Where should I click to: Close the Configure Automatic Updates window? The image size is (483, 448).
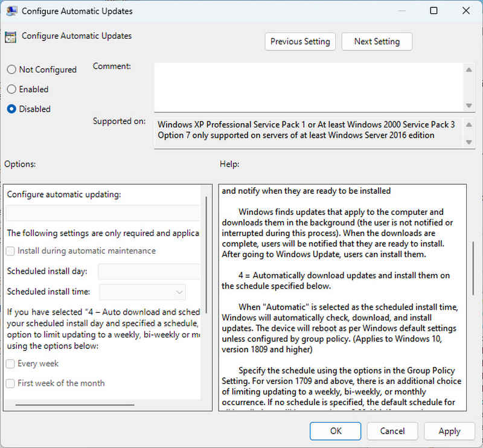coord(466,11)
